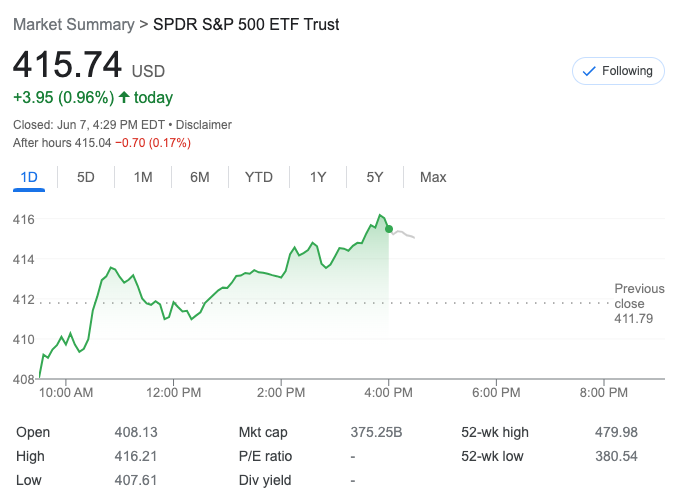The height and width of the screenshot is (502, 680).
Task: Click the gray after-hours line segment
Action: [x=404, y=234]
